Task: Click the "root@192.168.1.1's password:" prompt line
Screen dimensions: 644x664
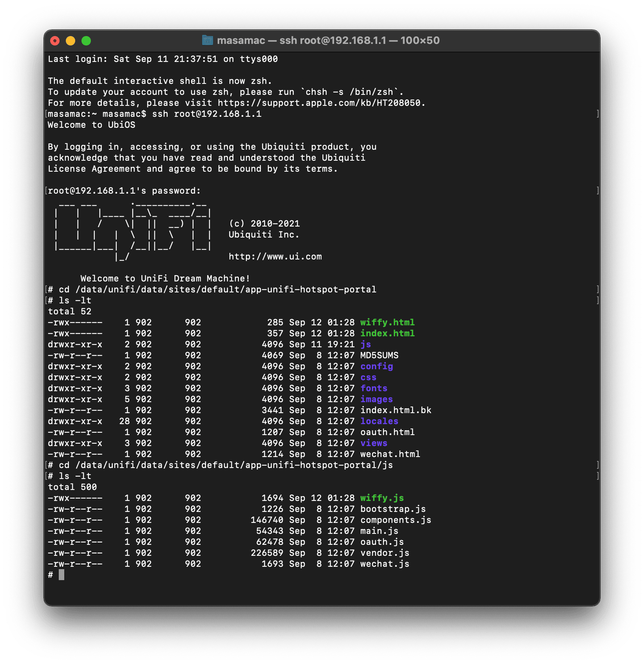Action: click(x=124, y=191)
